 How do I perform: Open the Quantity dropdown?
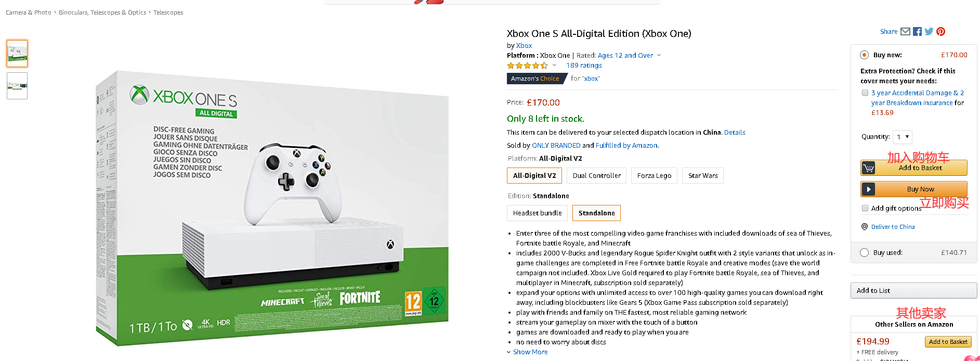pyautogui.click(x=903, y=137)
